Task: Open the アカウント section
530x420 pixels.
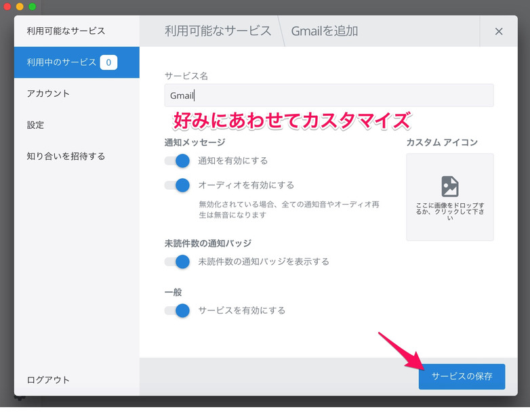Action: tap(48, 93)
